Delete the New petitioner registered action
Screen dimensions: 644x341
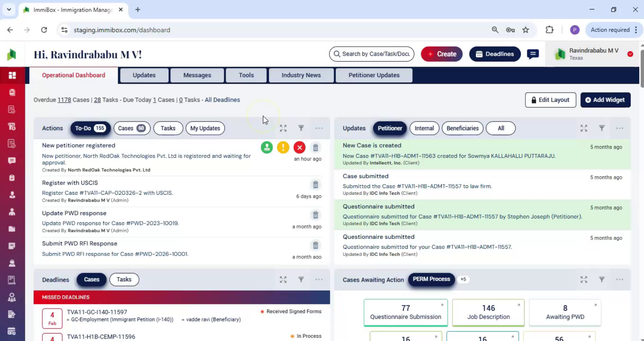[316, 147]
